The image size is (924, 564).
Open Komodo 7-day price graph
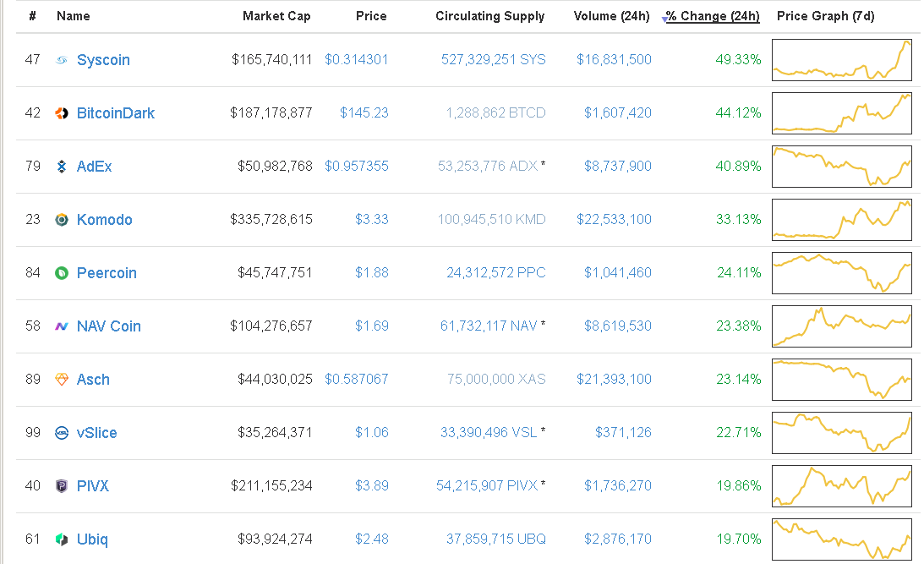click(841, 220)
